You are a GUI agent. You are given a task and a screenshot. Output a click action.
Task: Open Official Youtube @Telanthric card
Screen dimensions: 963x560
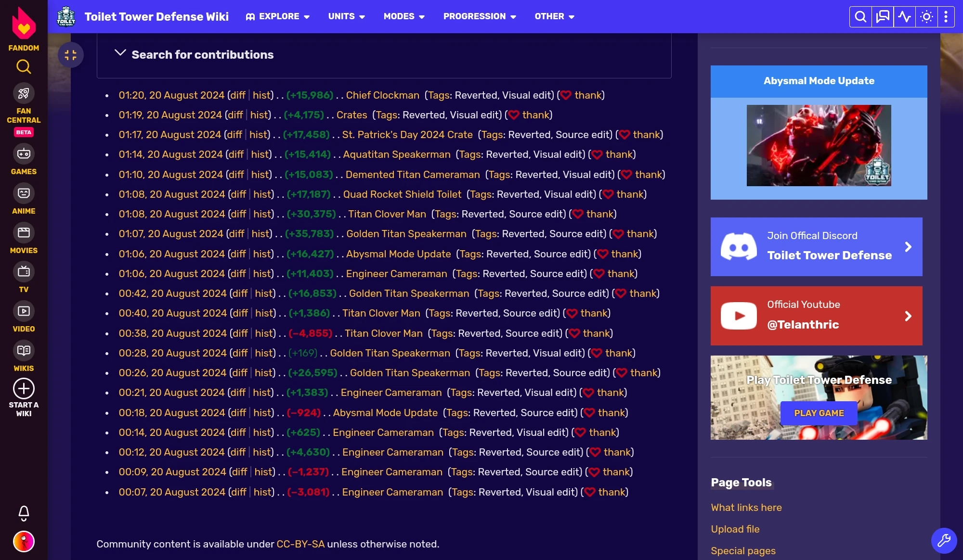click(817, 316)
